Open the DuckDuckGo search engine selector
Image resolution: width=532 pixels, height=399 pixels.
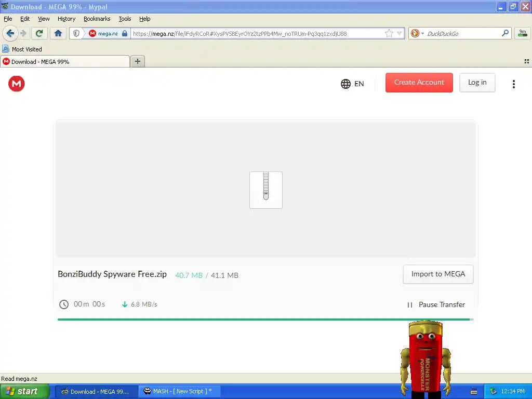pyautogui.click(x=417, y=33)
